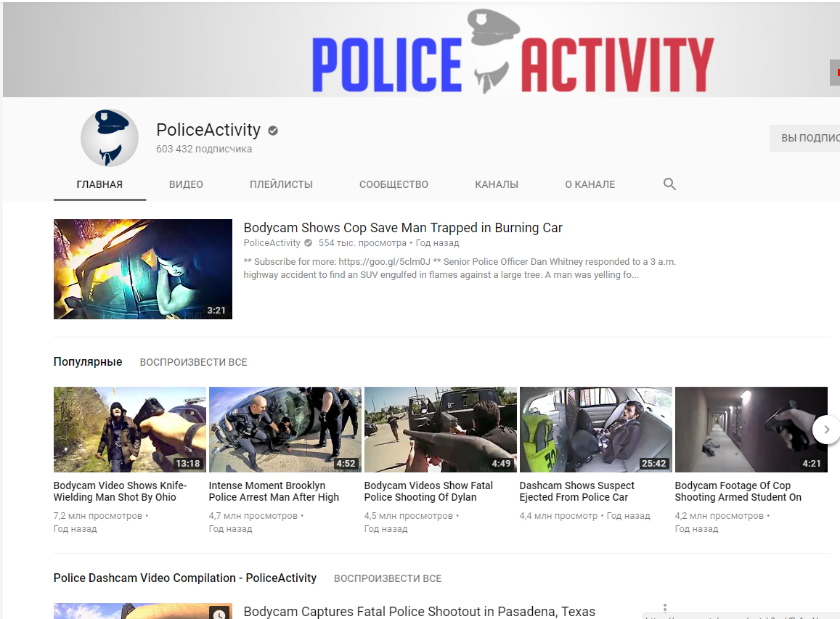
Task: Open the О КАНАЛЕ tab
Action: (x=590, y=184)
